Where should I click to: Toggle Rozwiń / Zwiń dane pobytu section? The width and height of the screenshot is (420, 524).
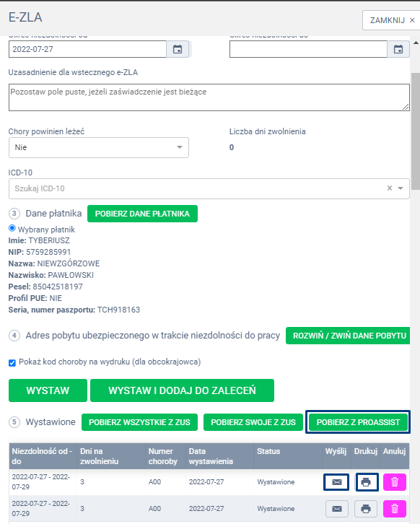[x=348, y=336]
